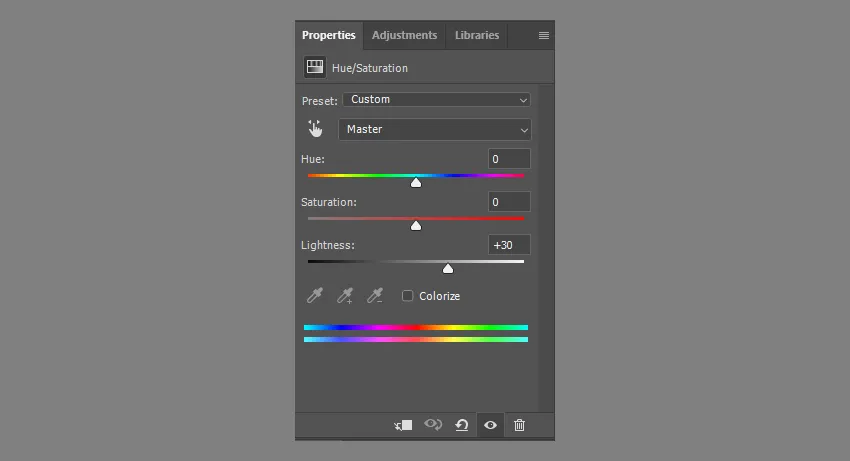Select the Add to Sample eyedropper
The height and width of the screenshot is (461, 850).
(x=345, y=296)
